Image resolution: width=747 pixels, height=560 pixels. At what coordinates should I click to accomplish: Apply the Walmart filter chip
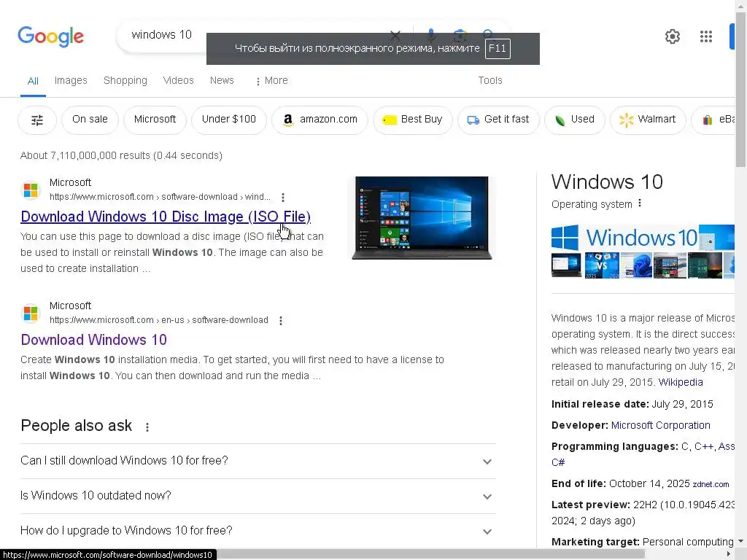648,120
